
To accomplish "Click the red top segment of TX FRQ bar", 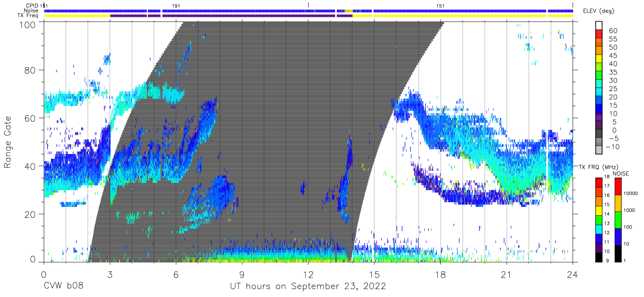I will [x=599, y=183].
